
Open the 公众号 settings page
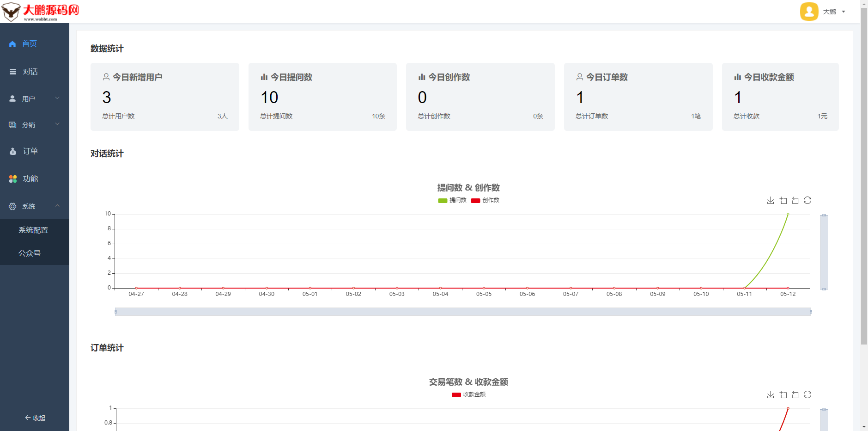point(28,253)
